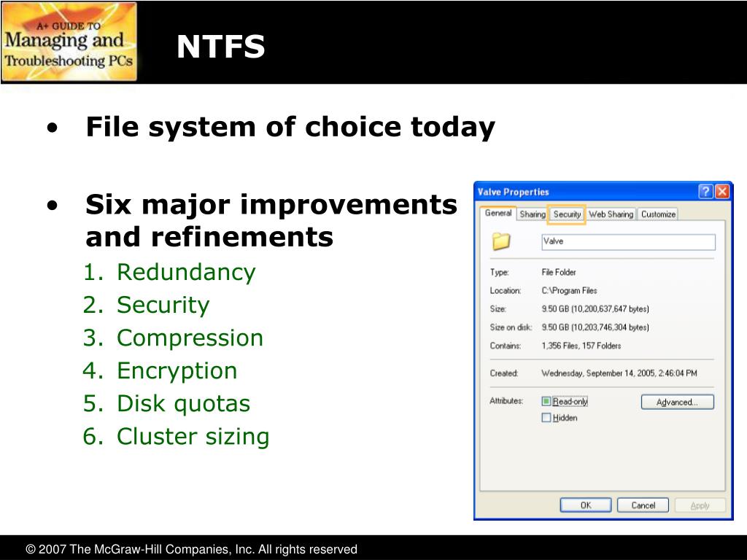Image resolution: width=747 pixels, height=560 pixels.
Task: Click list item "5. Disk quotas"
Action: (x=166, y=404)
